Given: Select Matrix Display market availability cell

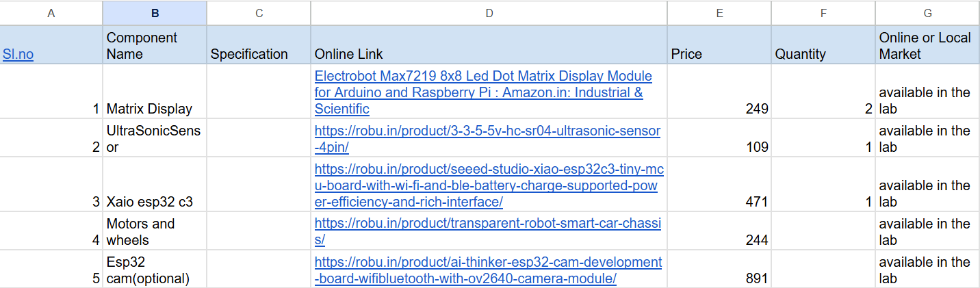Looking at the screenshot, I should pyautogui.click(x=927, y=92).
